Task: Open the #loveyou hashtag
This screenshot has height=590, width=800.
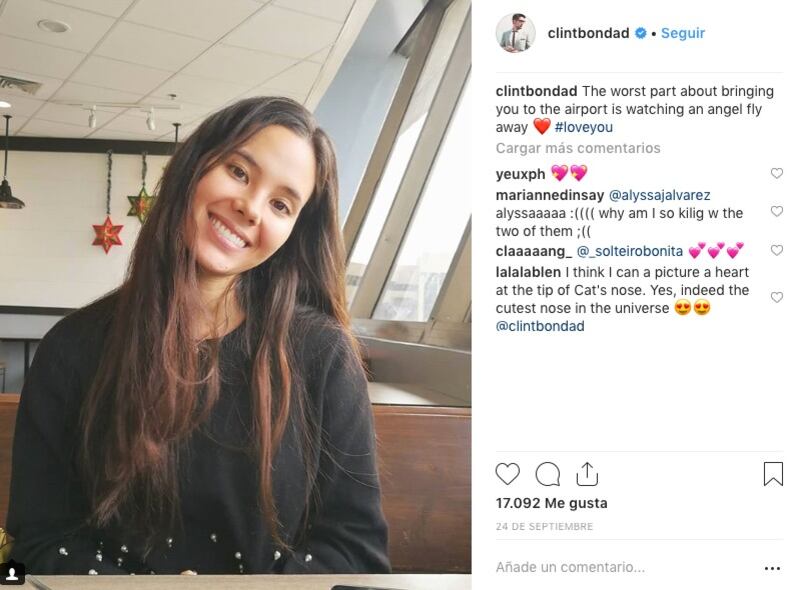Action: [x=584, y=127]
